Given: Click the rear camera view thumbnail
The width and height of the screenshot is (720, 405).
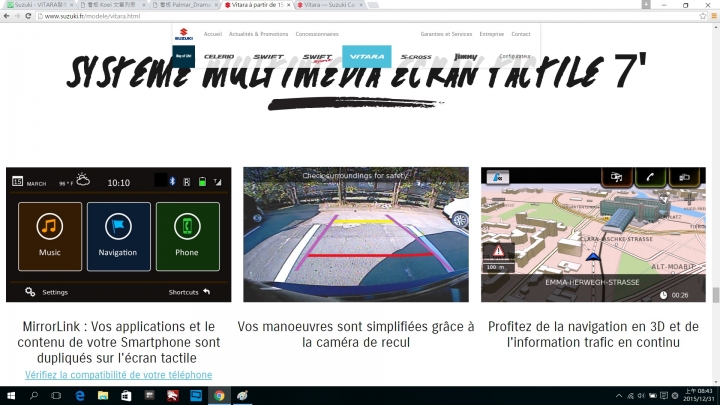Looking at the screenshot, I should pyautogui.click(x=356, y=235).
